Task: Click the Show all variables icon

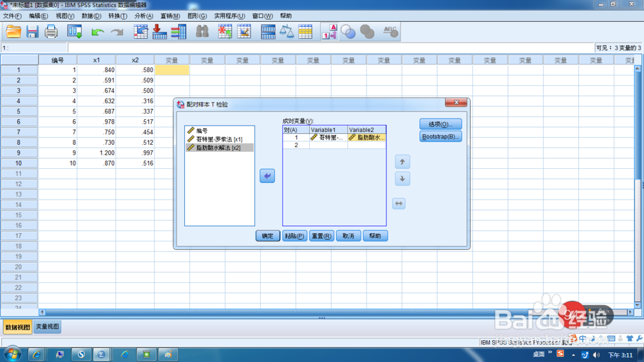Action: [x=367, y=32]
